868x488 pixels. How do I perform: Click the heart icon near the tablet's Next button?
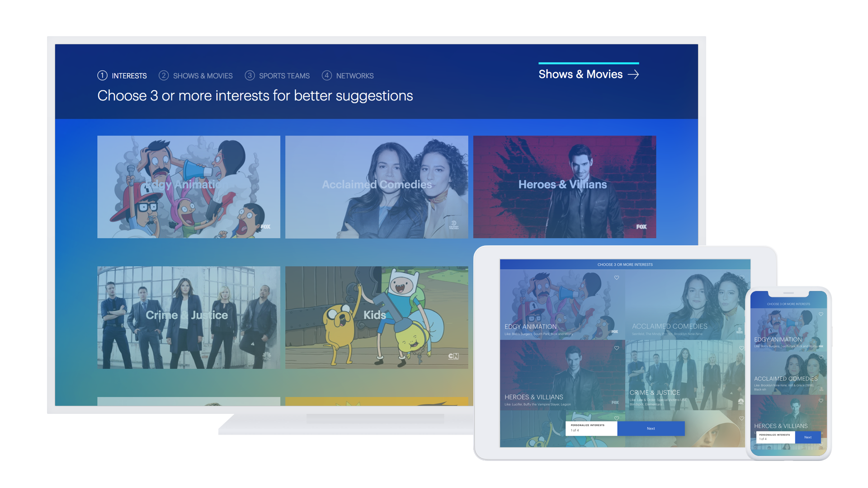pyautogui.click(x=742, y=418)
